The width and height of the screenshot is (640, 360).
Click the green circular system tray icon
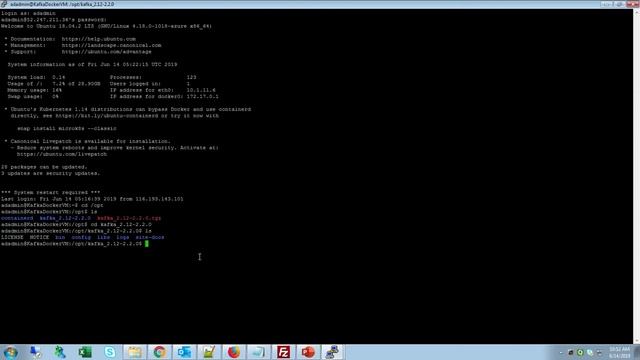pyautogui.click(x=580, y=353)
